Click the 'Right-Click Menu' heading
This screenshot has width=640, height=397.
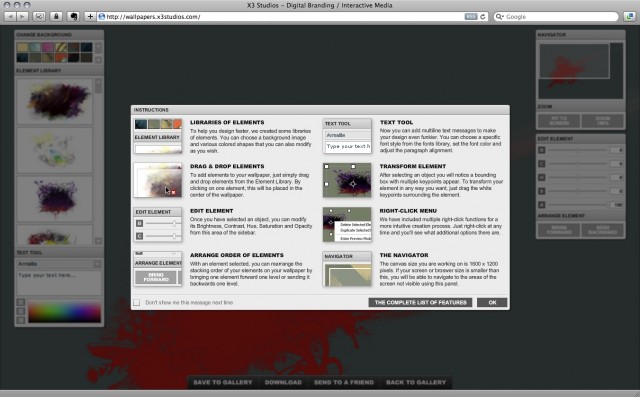point(408,211)
